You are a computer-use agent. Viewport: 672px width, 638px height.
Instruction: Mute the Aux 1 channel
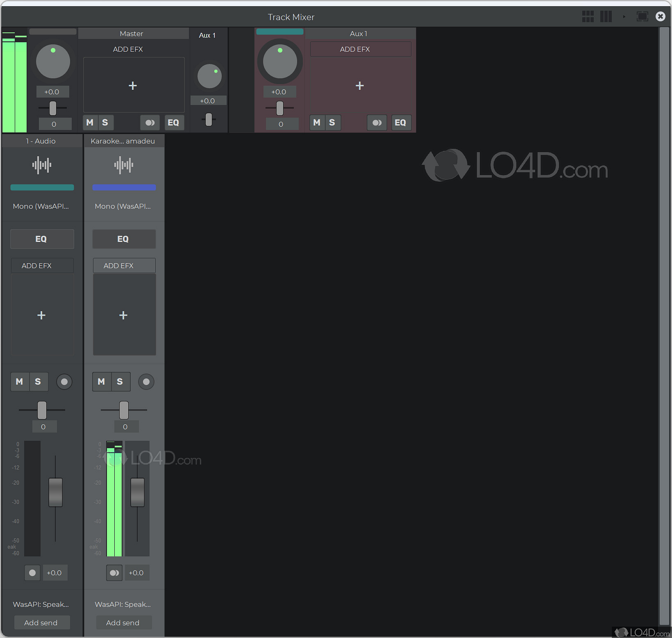pyautogui.click(x=317, y=123)
